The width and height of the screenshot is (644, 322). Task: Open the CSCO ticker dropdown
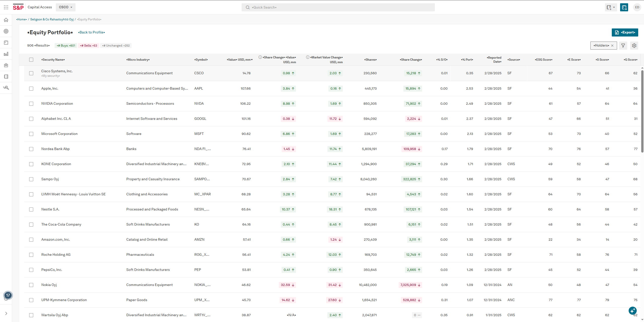pyautogui.click(x=66, y=7)
